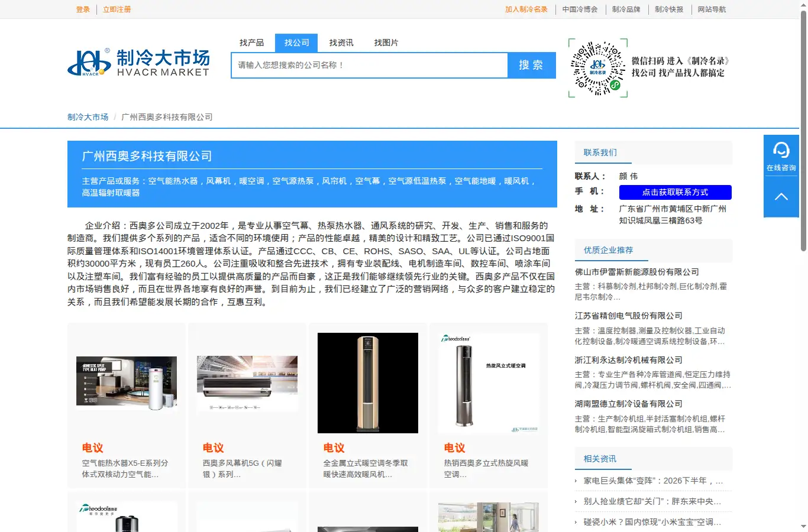Click the company title 广州西奥多科技有限公司 in banner
The width and height of the screenshot is (808, 532).
tap(147, 156)
